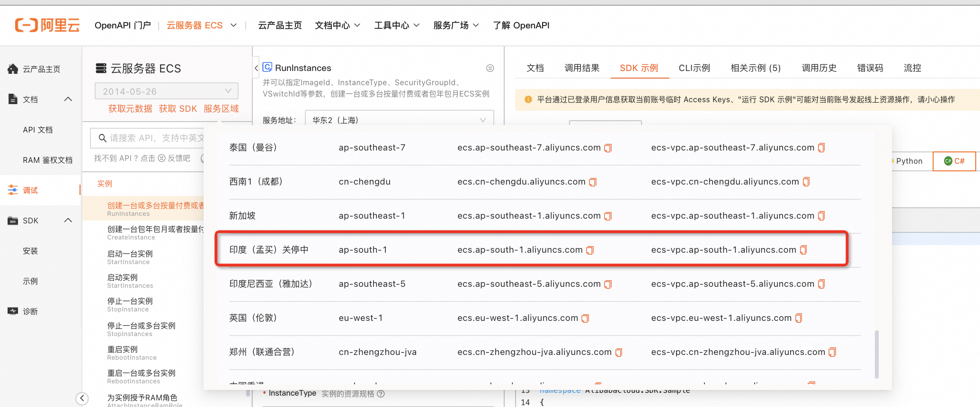Viewport: 980px width, 407px height.
Task: Click the 服务区域 link
Action: pyautogui.click(x=221, y=109)
